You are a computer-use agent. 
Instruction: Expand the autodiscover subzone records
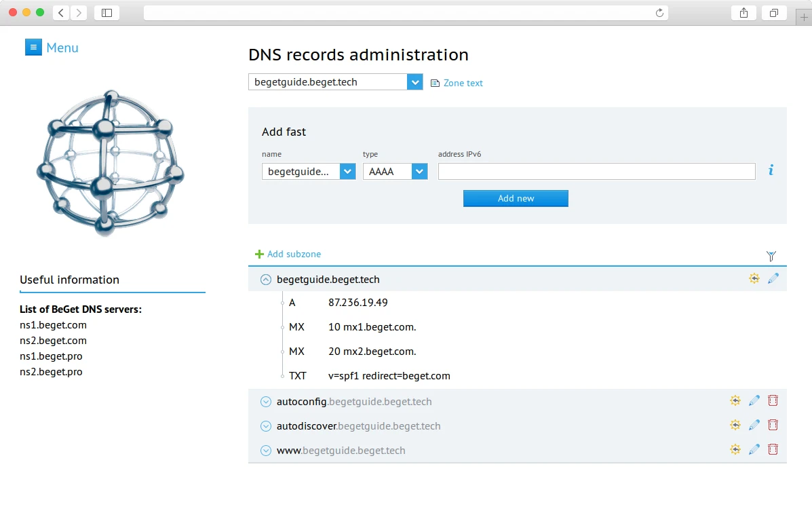tap(265, 425)
